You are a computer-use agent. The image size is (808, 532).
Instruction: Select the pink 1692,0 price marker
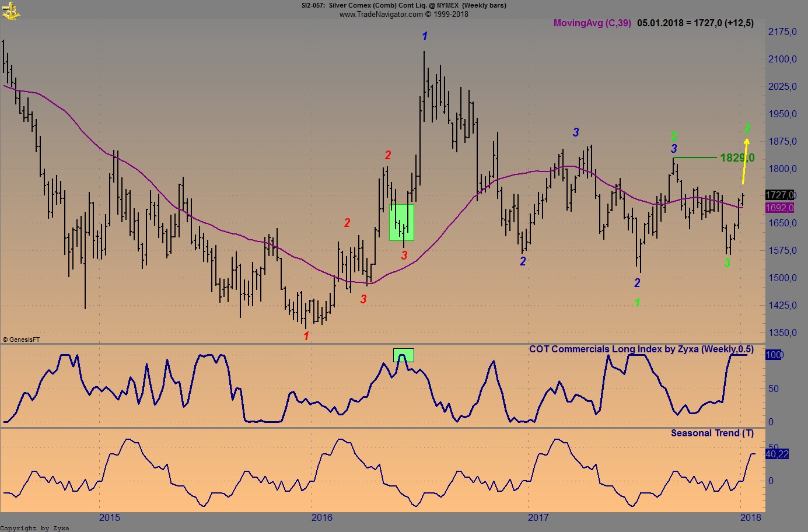pos(781,208)
